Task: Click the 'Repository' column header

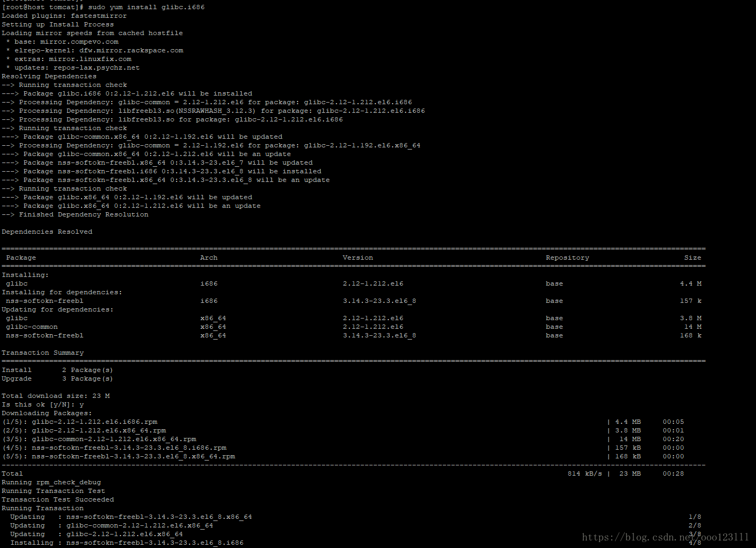Action: [x=567, y=258]
